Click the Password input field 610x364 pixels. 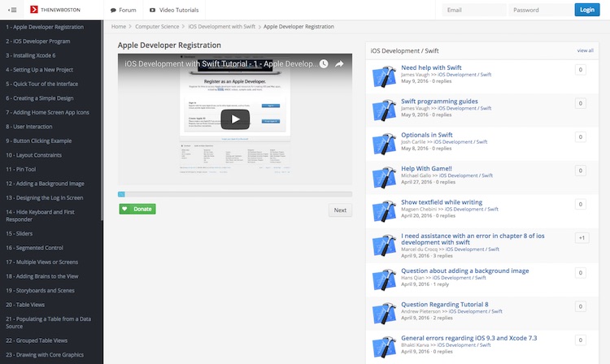tap(540, 10)
